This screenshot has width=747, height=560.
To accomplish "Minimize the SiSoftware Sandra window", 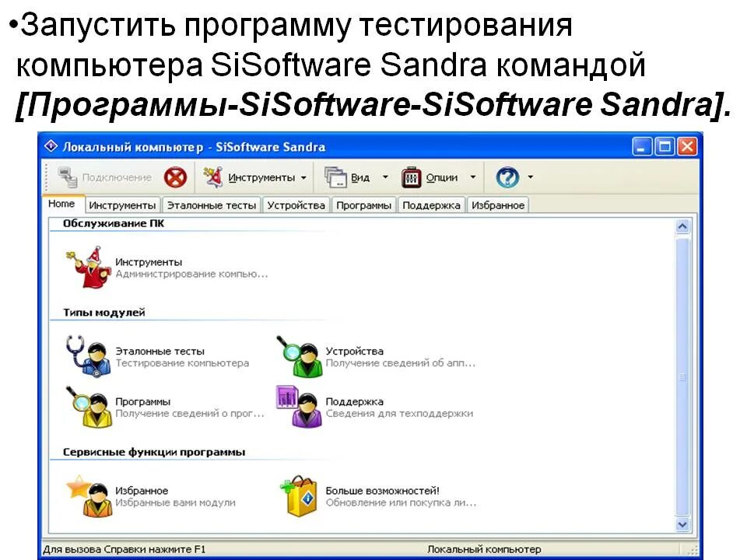I will 641,147.
